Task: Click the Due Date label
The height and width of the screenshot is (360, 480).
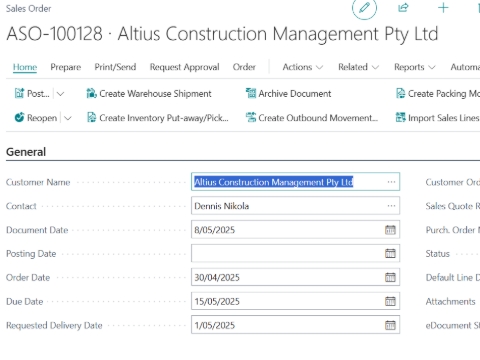Action: pyautogui.click(x=25, y=302)
